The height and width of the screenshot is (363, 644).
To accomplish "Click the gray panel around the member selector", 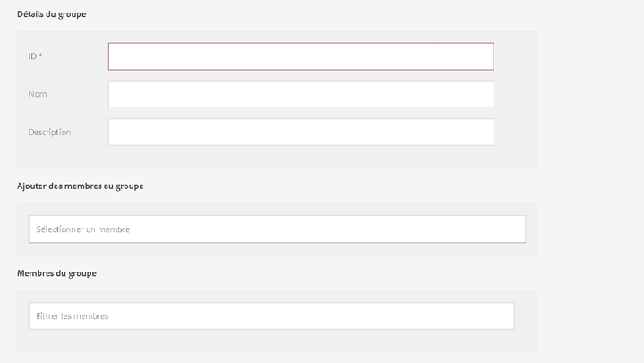I will [x=531, y=229].
